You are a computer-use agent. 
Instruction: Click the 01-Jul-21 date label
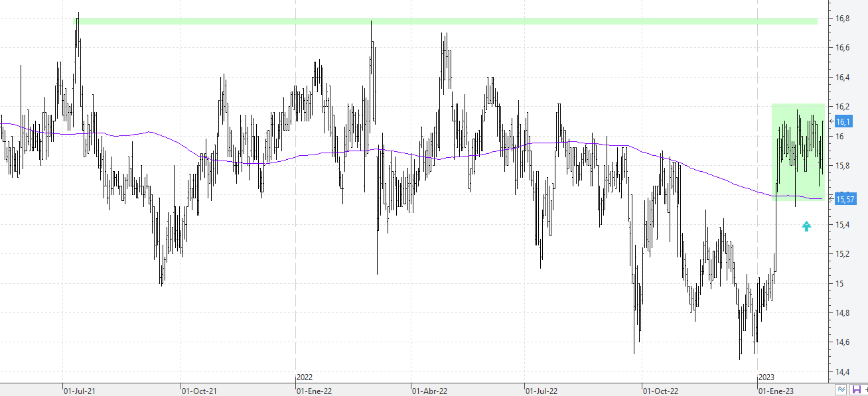click(80, 391)
